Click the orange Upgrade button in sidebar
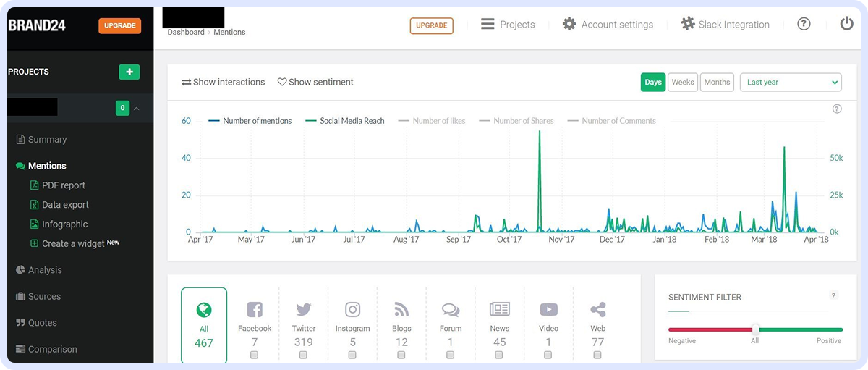The width and height of the screenshot is (868, 370). [x=119, y=25]
